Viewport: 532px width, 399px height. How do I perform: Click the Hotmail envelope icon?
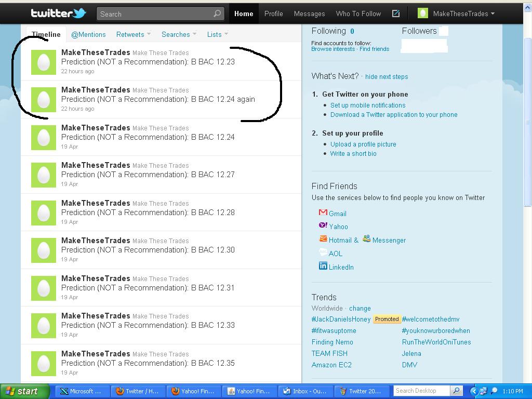coord(323,239)
